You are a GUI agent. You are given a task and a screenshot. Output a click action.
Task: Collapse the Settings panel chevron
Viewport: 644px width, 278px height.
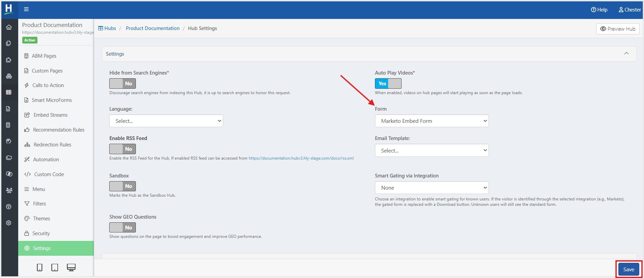pos(626,53)
